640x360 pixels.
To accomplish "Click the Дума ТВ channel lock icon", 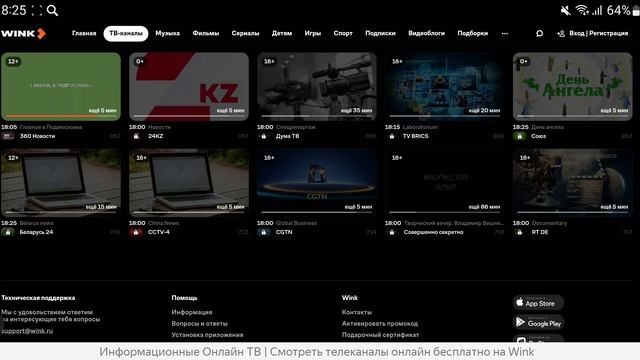I will 264,136.
